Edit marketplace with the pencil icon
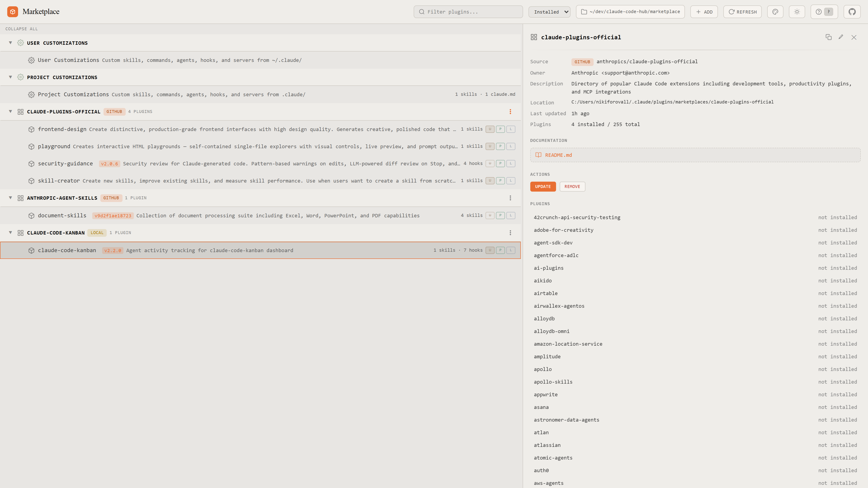The image size is (868, 488). pos(841,37)
